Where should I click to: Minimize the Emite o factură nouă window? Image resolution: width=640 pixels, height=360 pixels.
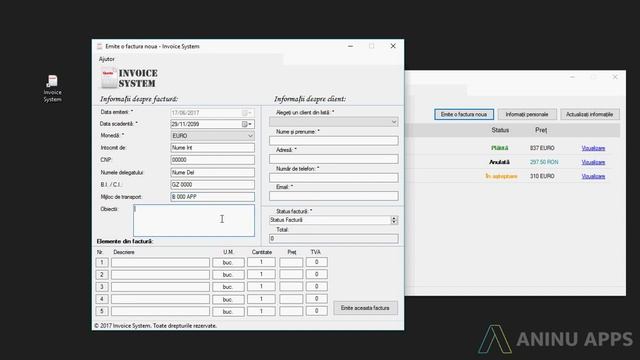350,46
